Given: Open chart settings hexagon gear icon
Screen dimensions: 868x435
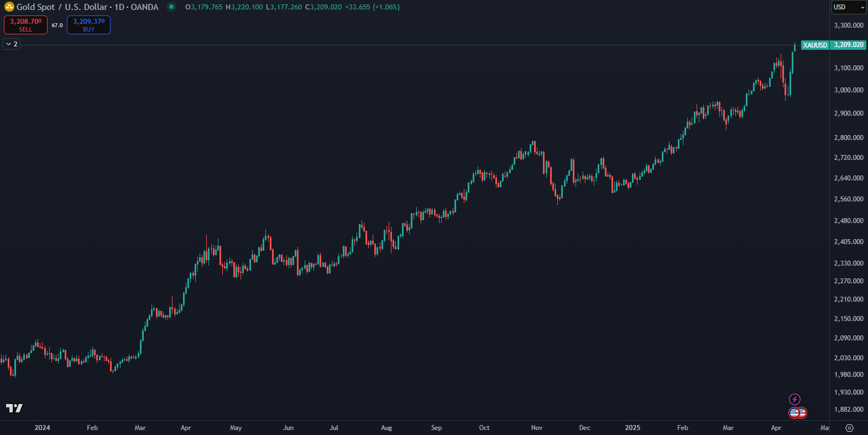Looking at the screenshot, I should pos(850,428).
